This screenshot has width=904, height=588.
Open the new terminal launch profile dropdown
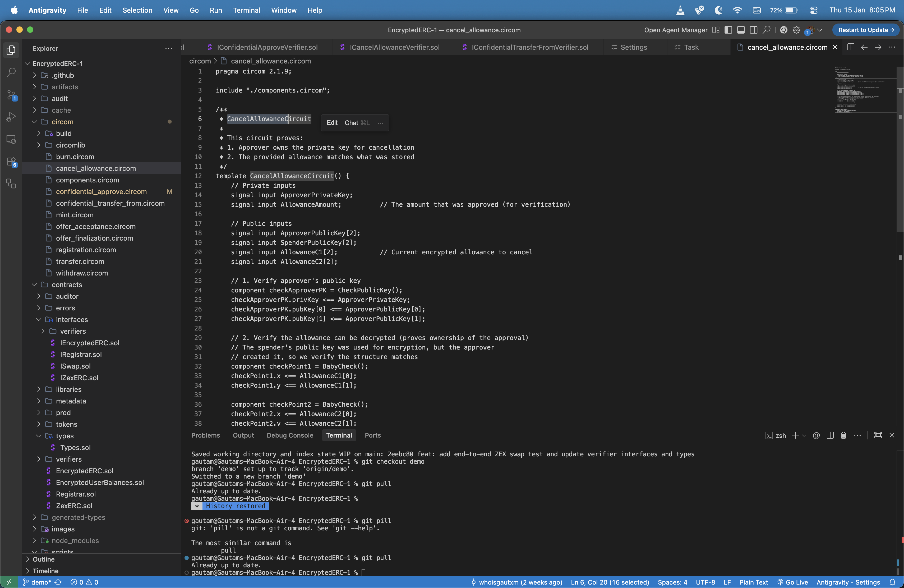click(x=804, y=435)
